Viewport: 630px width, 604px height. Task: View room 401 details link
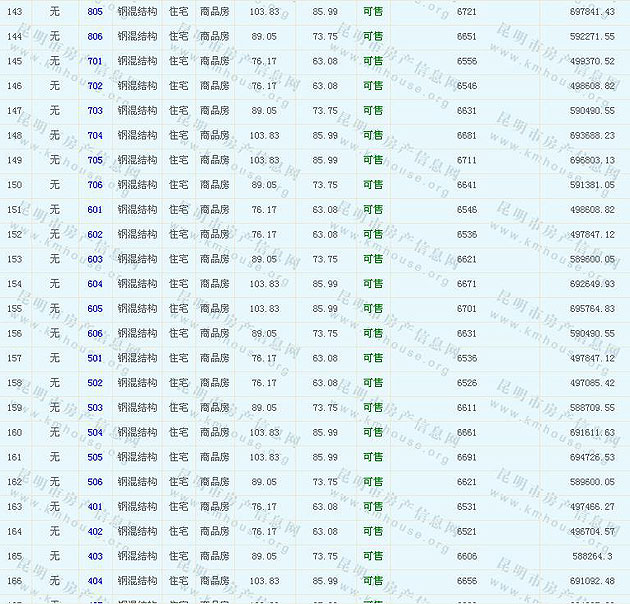pyautogui.click(x=95, y=507)
